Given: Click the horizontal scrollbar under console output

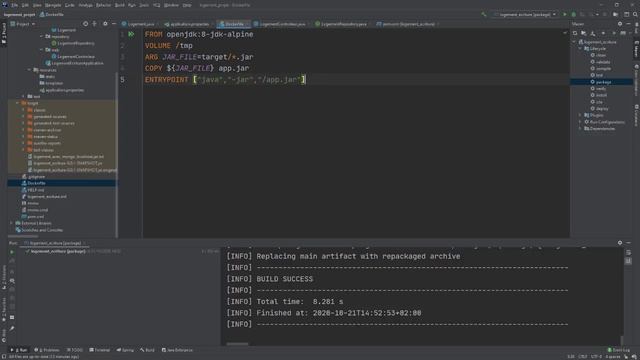Looking at the screenshot, I should point(237,344).
